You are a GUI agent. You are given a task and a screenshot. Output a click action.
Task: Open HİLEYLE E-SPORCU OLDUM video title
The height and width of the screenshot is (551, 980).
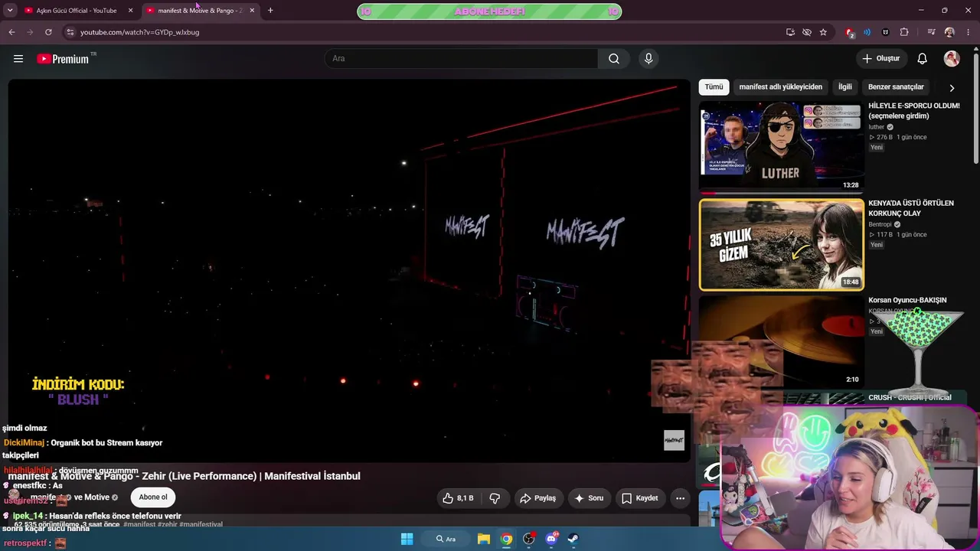pos(913,111)
